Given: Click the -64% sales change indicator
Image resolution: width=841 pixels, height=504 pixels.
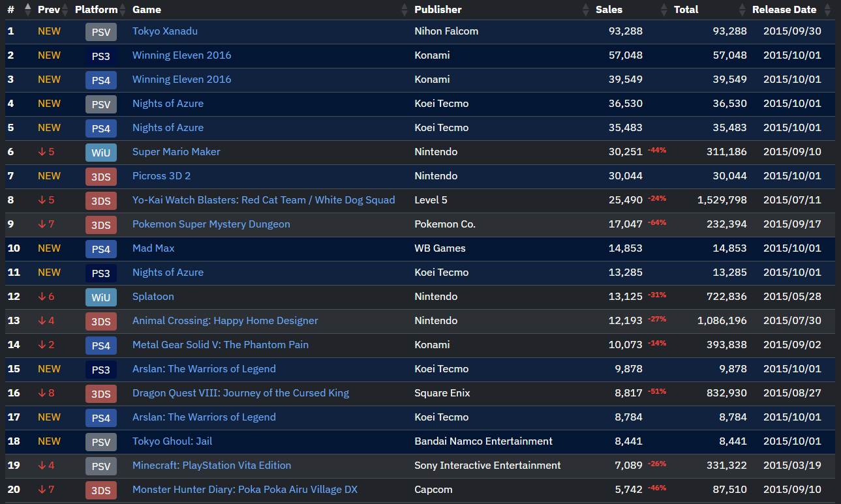Looking at the screenshot, I should (x=657, y=222).
